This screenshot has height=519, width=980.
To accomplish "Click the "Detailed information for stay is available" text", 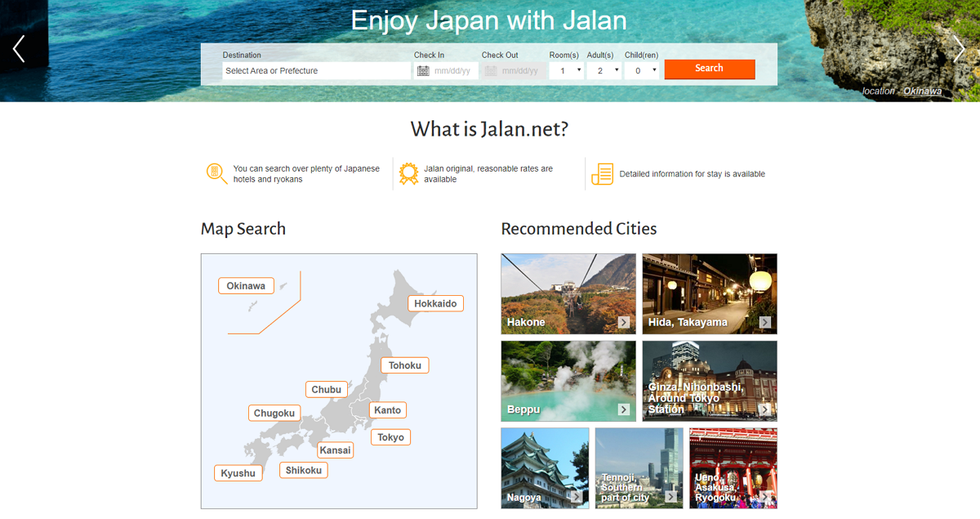I will [693, 174].
